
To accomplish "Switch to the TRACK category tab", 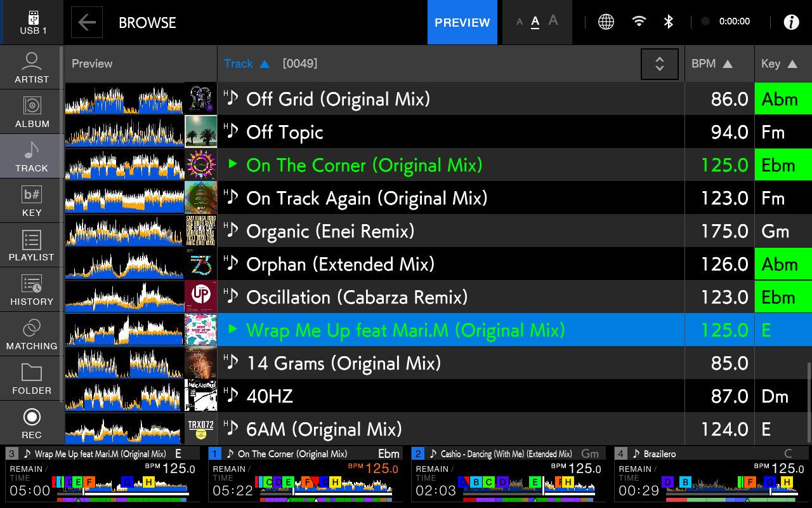I will tap(32, 156).
